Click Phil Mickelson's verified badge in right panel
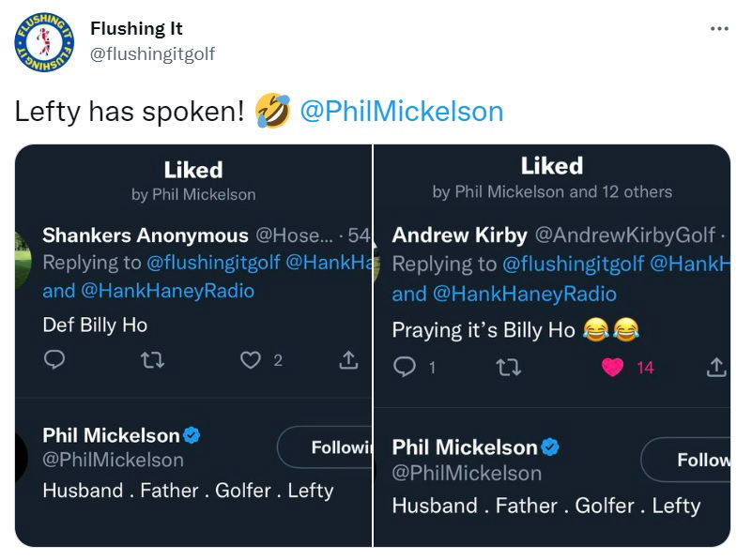This screenshot has height=560, width=752. pyautogui.click(x=550, y=446)
